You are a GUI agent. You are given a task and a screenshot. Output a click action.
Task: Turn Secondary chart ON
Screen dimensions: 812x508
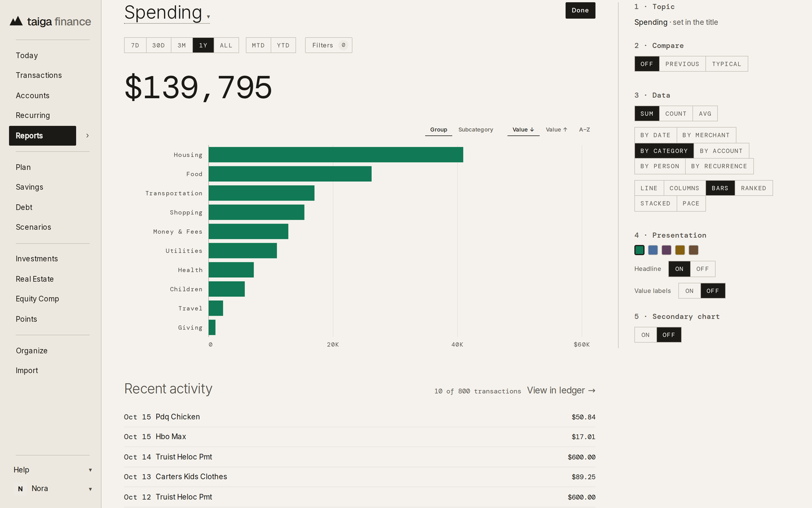pos(646,335)
